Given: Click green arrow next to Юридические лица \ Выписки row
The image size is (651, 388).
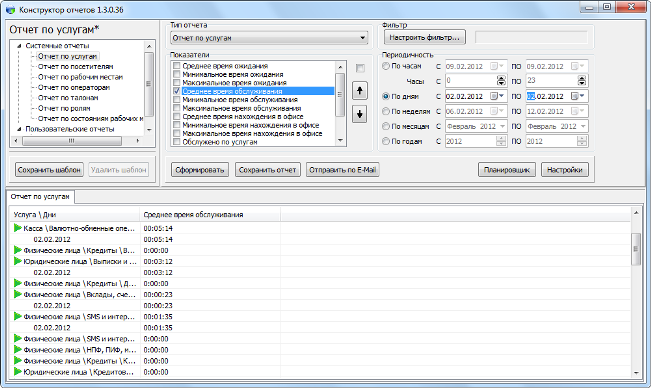Looking at the screenshot, I should (17, 261).
